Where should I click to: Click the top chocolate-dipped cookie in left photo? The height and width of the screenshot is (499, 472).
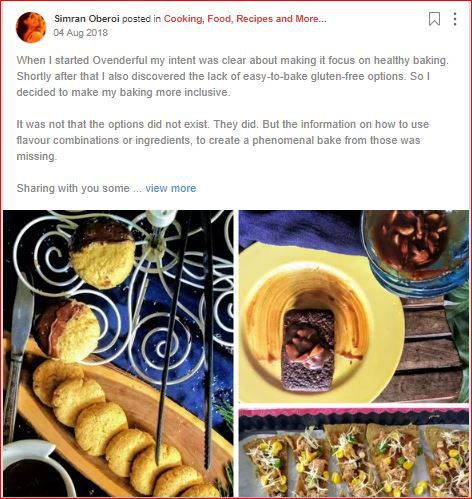point(103,254)
